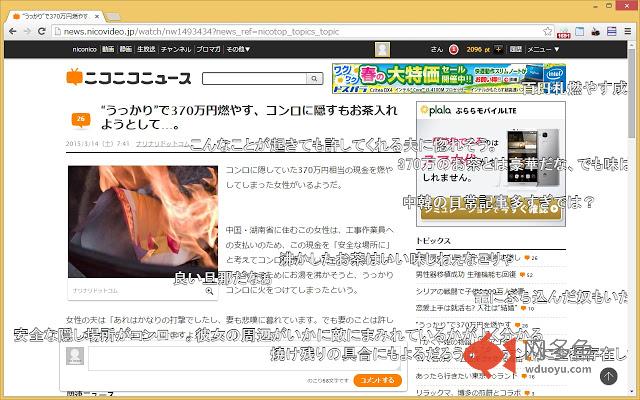The width and height of the screenshot is (640, 400).
Task: Click the burning money article photo
Action: click(143, 222)
